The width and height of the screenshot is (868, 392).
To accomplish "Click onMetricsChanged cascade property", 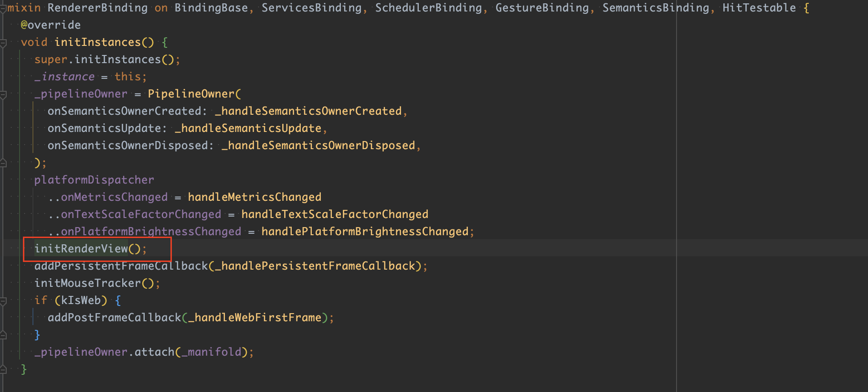I will point(114,197).
